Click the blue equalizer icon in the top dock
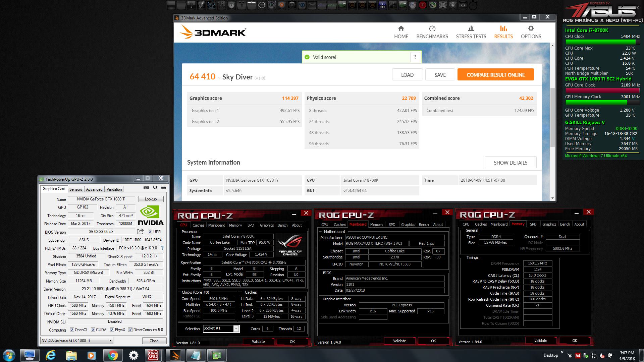This screenshot has height=362, width=644. click(382, 5)
